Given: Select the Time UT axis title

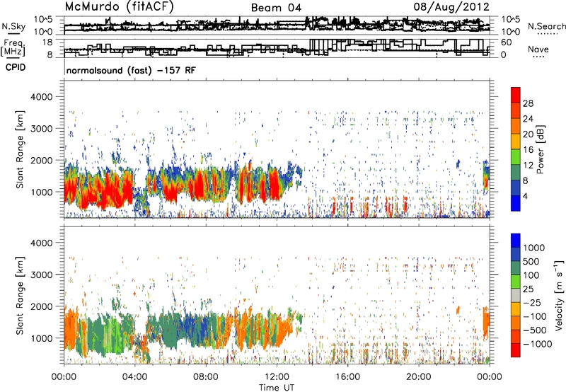Looking at the screenshot, I should point(277,388).
